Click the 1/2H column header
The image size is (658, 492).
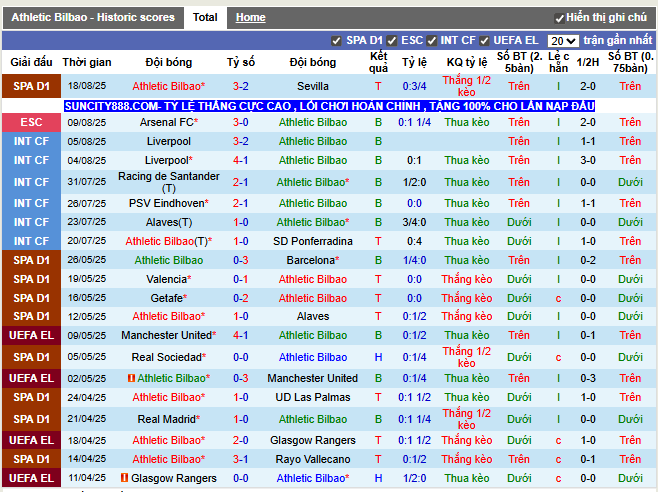[x=588, y=62]
